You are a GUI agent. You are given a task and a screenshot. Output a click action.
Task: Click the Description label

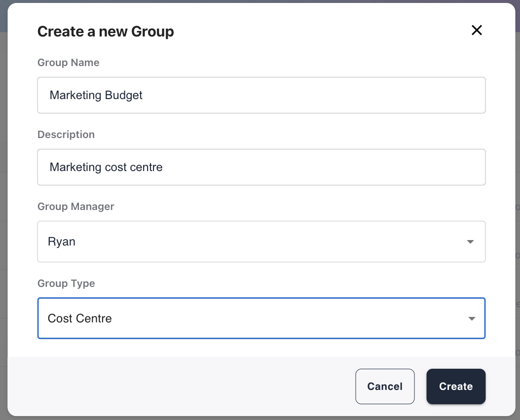click(x=66, y=135)
